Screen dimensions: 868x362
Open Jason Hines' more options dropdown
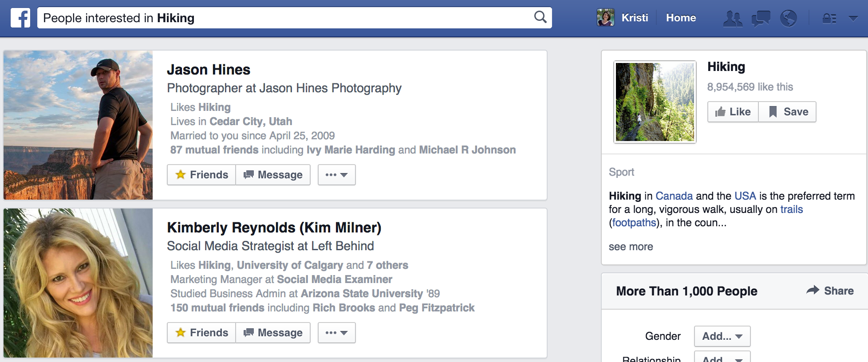[336, 175]
